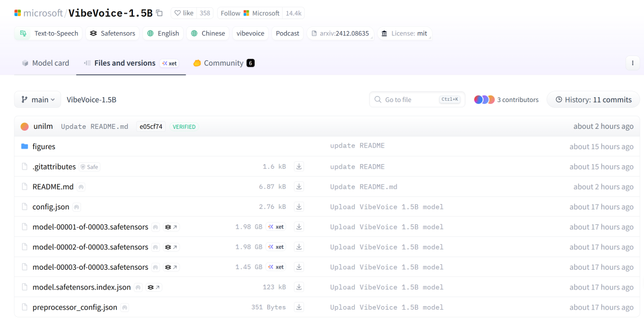Open the microsoft organization link in title
The width and height of the screenshot is (644, 327).
coord(43,13)
